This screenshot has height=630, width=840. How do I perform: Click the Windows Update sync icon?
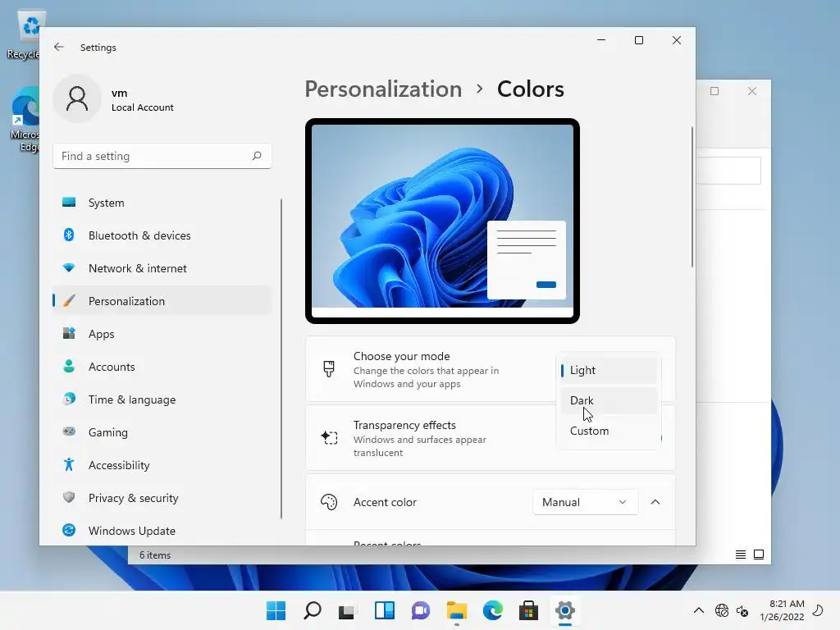coord(69,530)
